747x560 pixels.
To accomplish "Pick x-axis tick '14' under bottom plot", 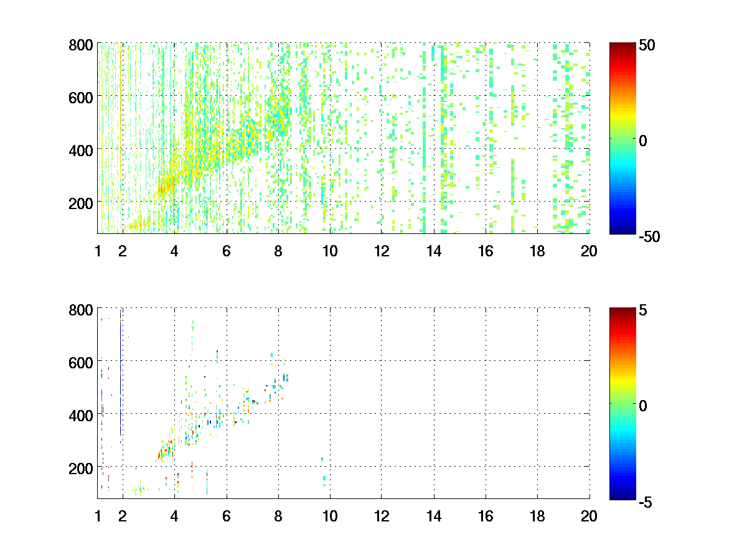I will (434, 516).
